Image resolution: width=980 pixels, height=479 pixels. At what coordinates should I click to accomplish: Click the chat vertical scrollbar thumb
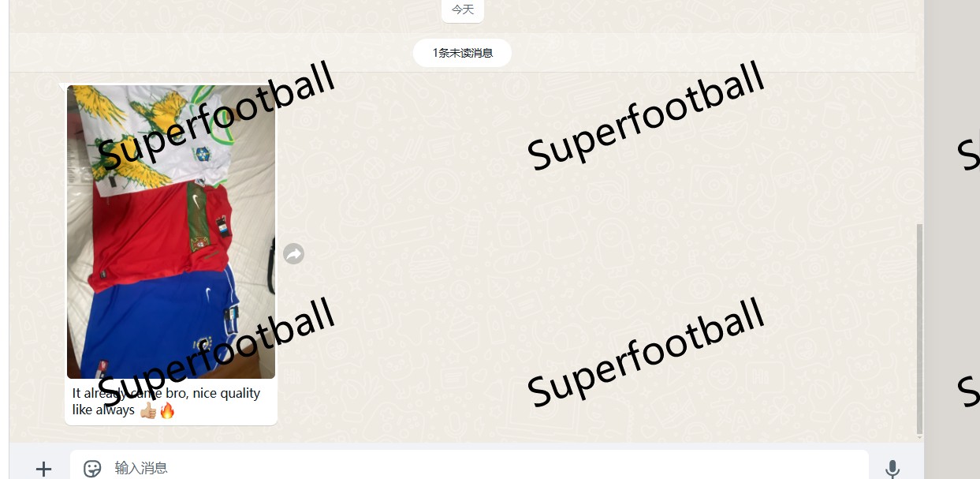[919, 328]
